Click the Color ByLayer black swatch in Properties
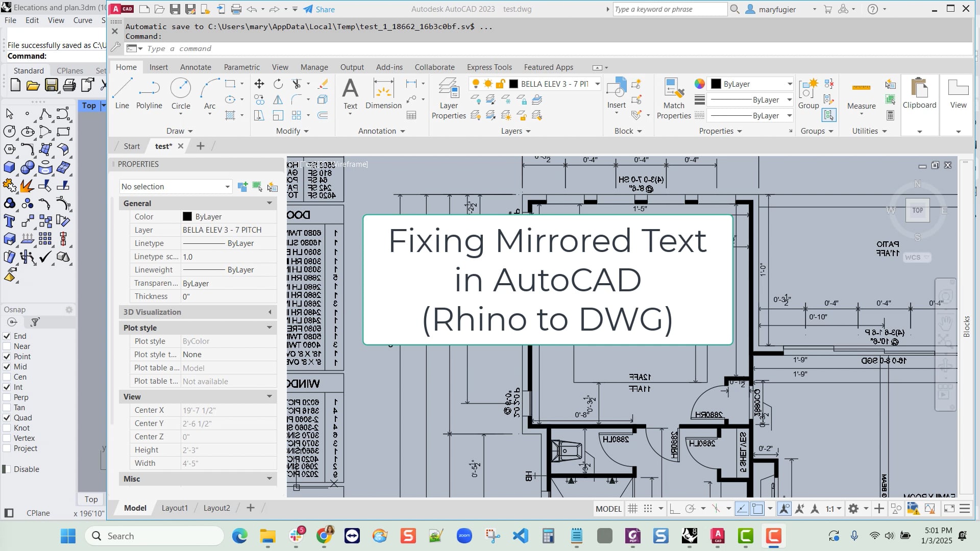 (187, 217)
